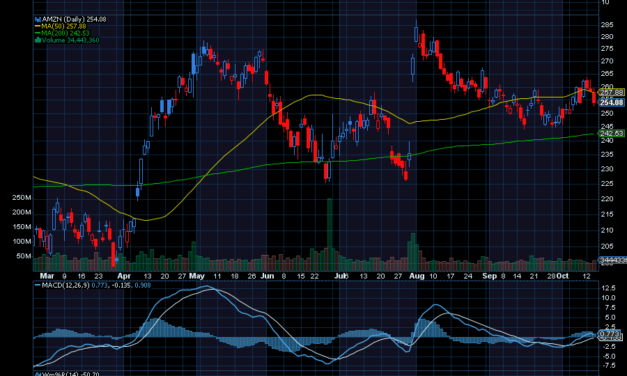Image resolution: width=627 pixels, height=376 pixels.
Task: Click the 200M volume scale label
Action: point(22,212)
